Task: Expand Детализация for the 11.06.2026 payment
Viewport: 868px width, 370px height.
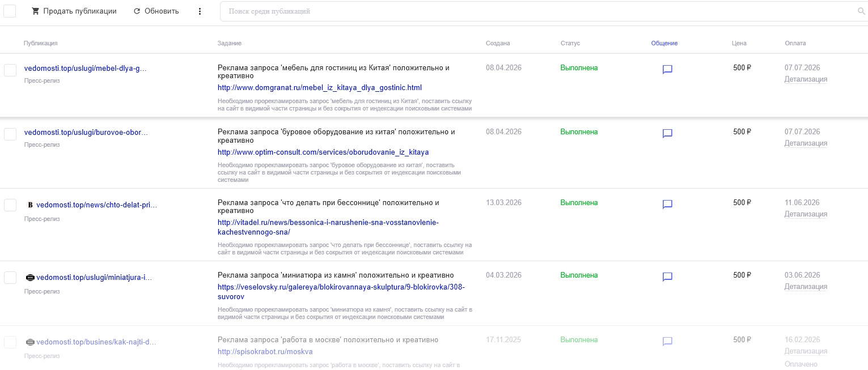Action: 806,214
